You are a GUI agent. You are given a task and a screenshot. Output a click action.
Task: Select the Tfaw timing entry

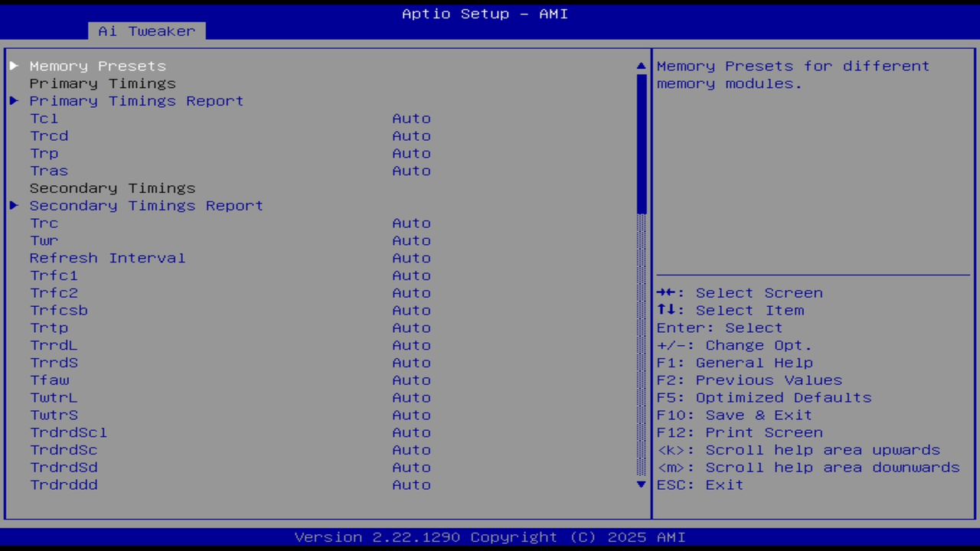(49, 380)
